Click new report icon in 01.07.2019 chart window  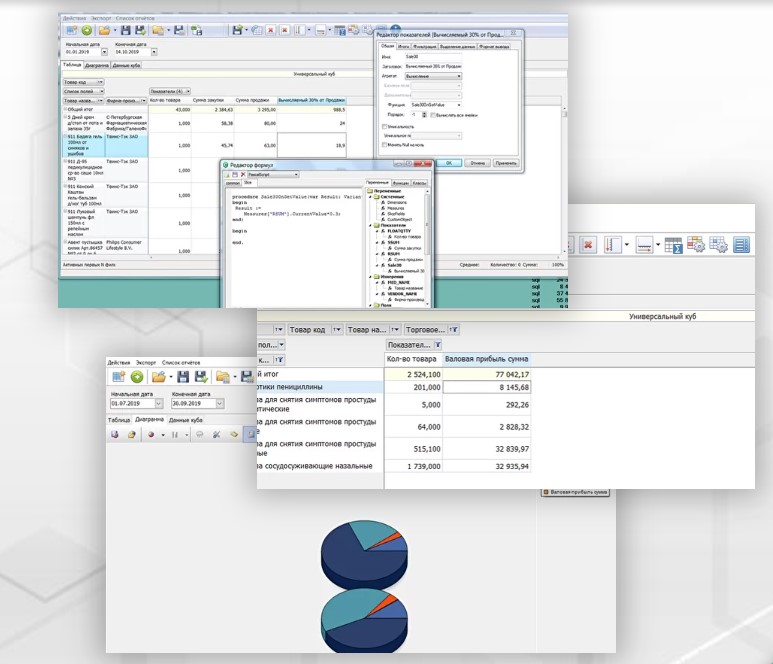(x=118, y=377)
